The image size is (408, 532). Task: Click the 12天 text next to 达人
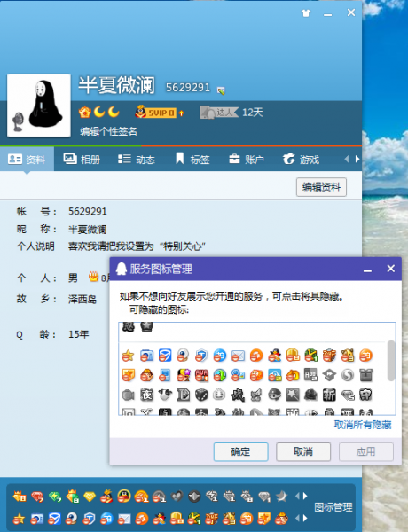click(253, 113)
